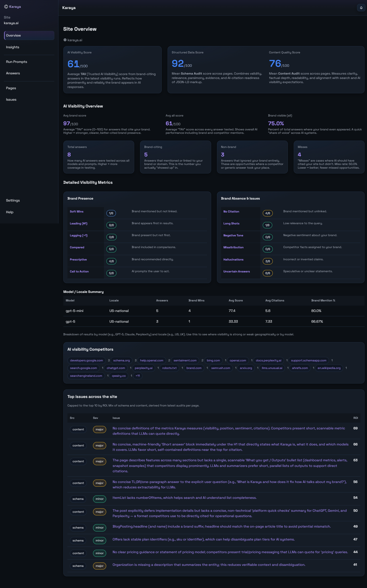Click the Hallucinations metric label

[233, 260]
